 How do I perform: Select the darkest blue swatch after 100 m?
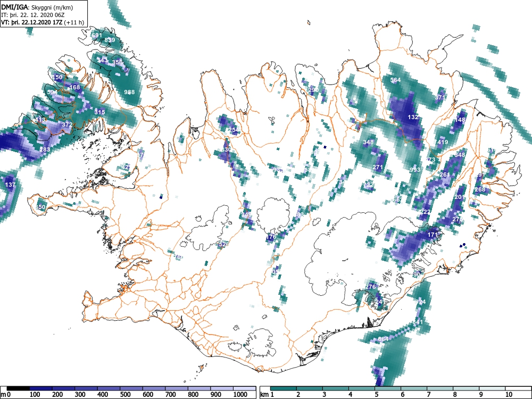pos(41,388)
